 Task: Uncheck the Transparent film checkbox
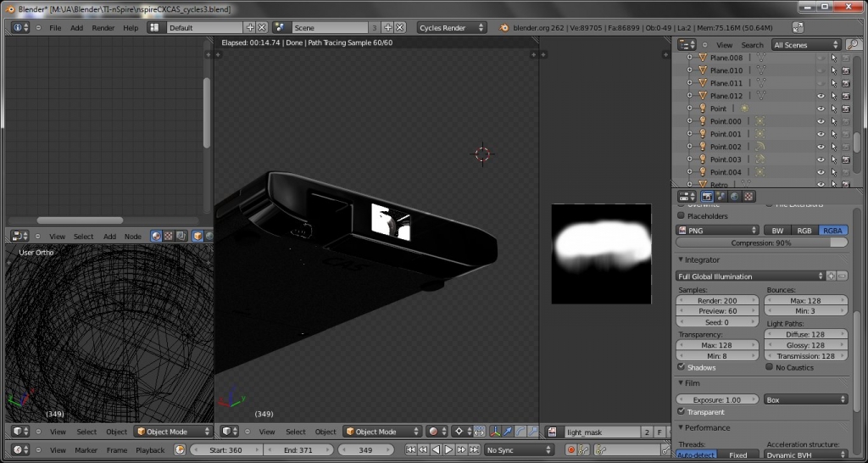click(681, 411)
